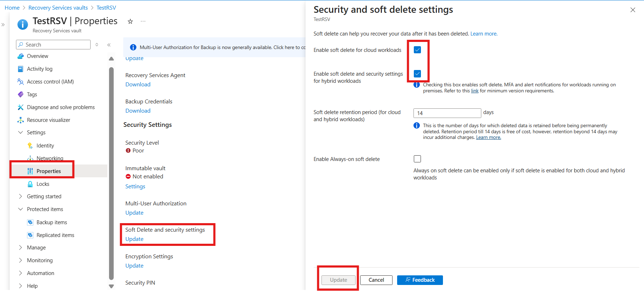Click the Update button in settings pane
The height and width of the screenshot is (291, 644).
339,280
